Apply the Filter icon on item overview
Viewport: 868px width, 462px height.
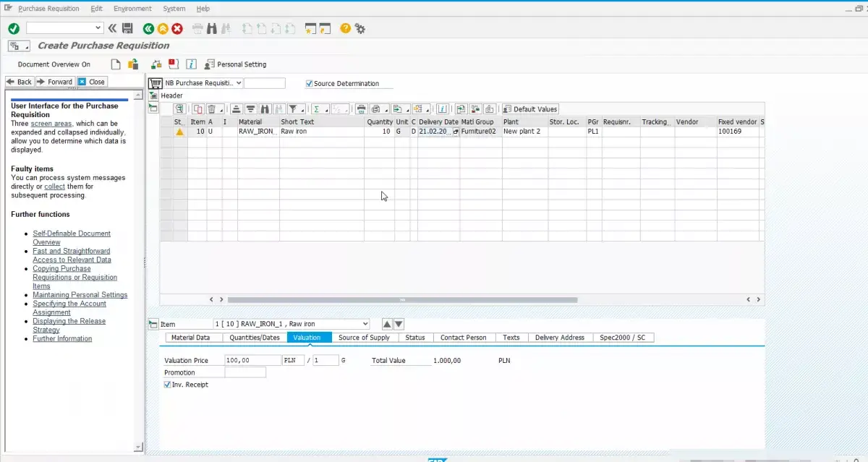click(x=294, y=108)
